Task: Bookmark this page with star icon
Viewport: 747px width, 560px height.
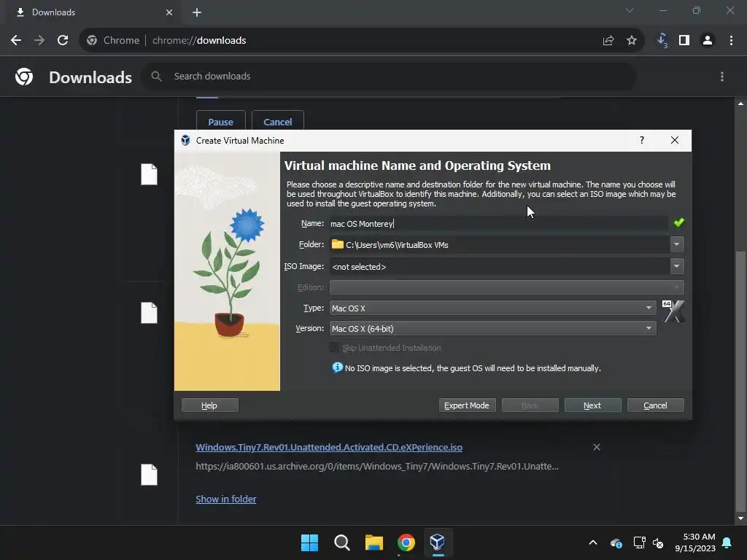Action: pyautogui.click(x=632, y=41)
